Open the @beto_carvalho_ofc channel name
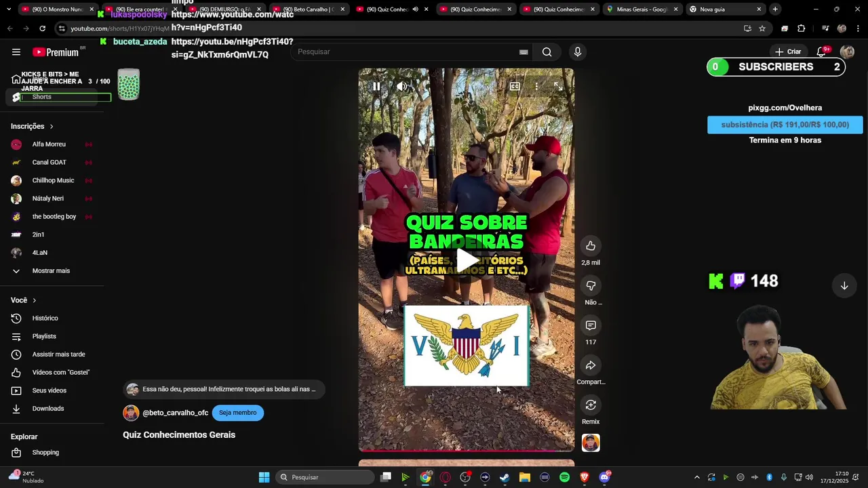This screenshot has width=868, height=488. point(175,413)
